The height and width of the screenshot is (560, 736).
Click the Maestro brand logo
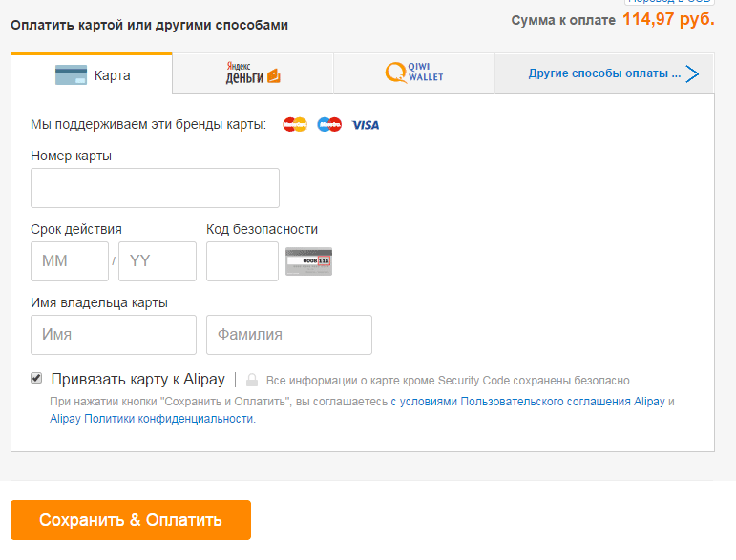coord(329,125)
